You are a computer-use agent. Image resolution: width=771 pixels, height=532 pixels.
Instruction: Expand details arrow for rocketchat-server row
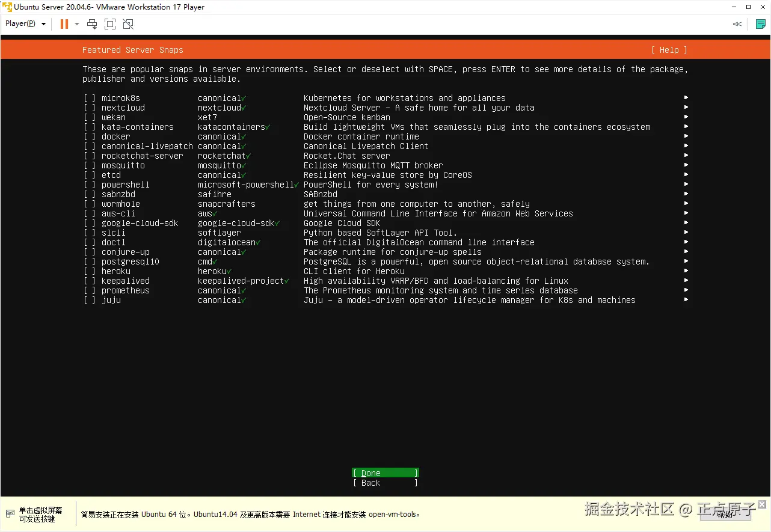pos(686,155)
